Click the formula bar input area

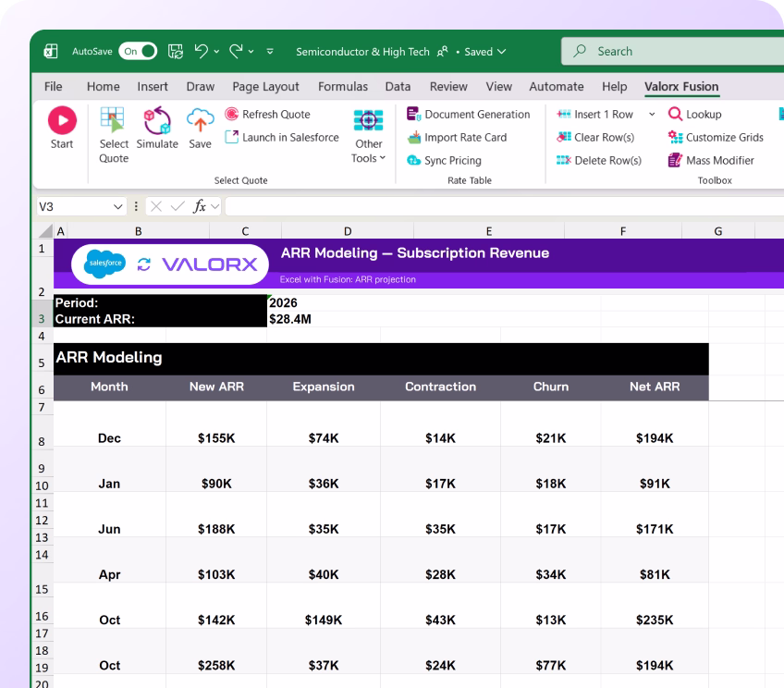point(505,206)
